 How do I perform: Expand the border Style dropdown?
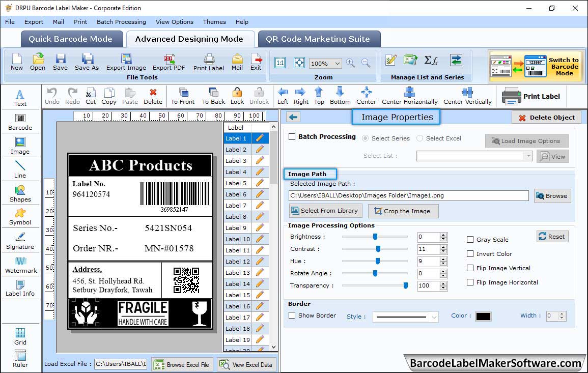[x=405, y=317]
